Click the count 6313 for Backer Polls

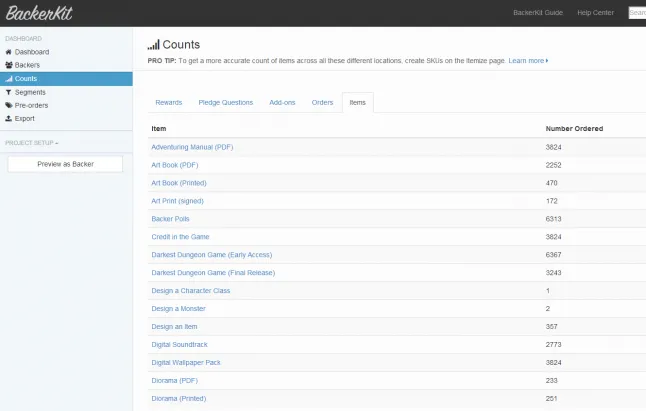tap(553, 219)
